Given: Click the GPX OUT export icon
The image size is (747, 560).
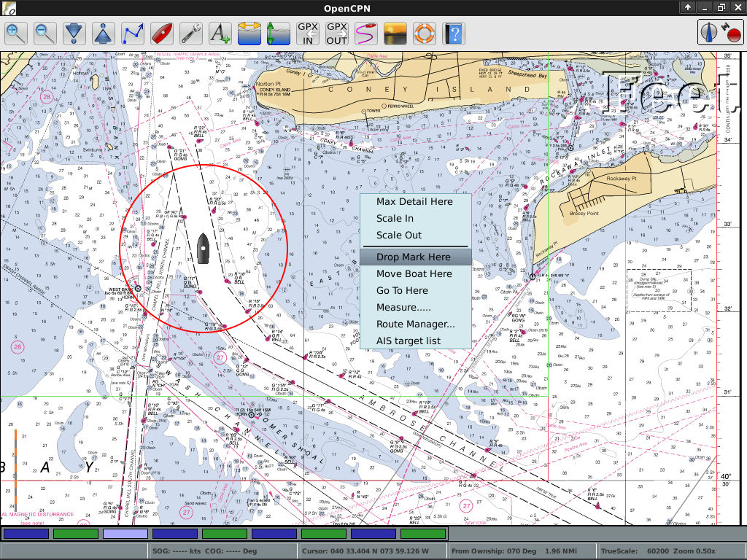Looking at the screenshot, I should [337, 34].
